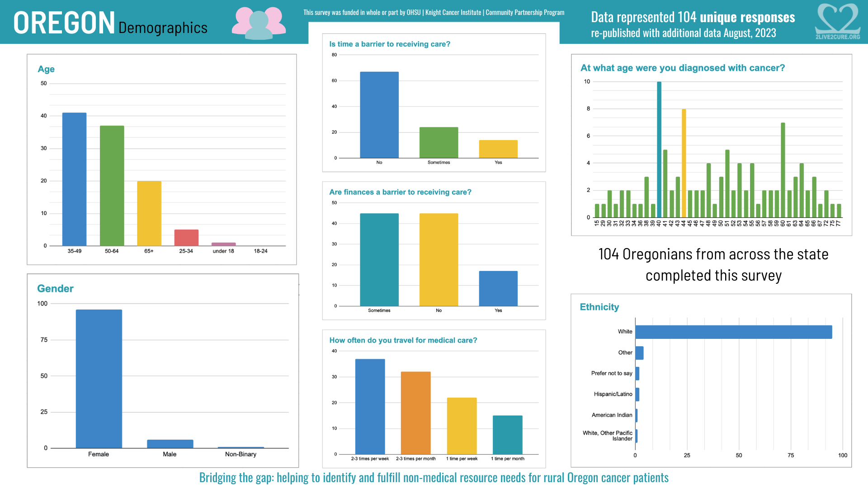Click the '1 time per month' teal bar
The height and width of the screenshot is (488, 868).
click(507, 435)
